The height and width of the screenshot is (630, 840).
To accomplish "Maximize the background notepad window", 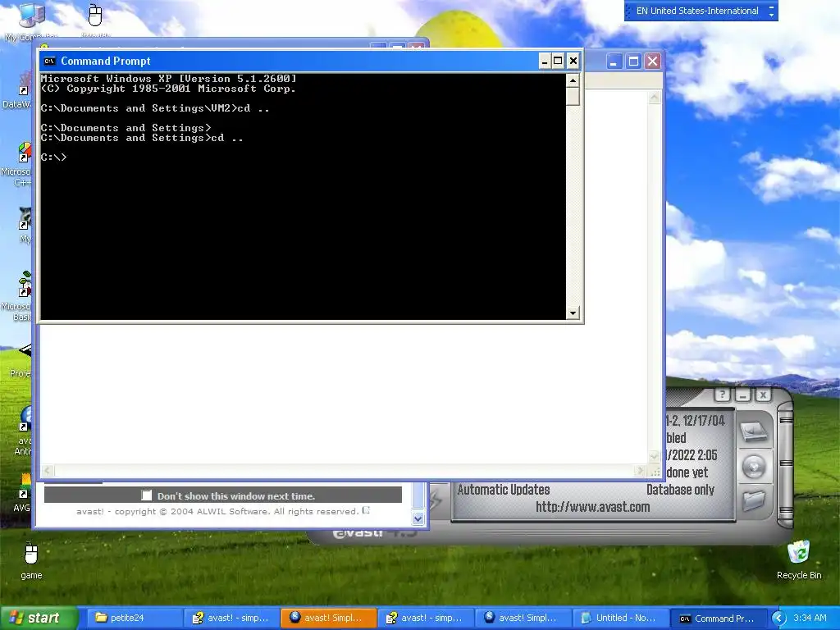I will 633,62.
